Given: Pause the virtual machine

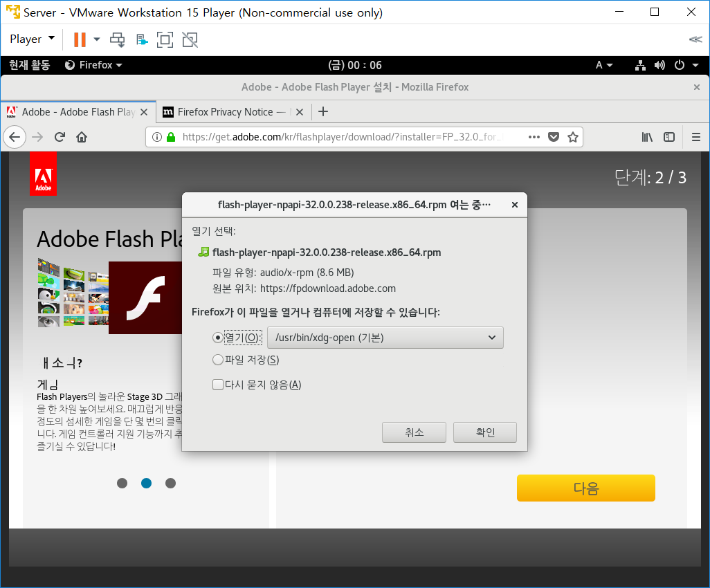Looking at the screenshot, I should click(x=80, y=40).
